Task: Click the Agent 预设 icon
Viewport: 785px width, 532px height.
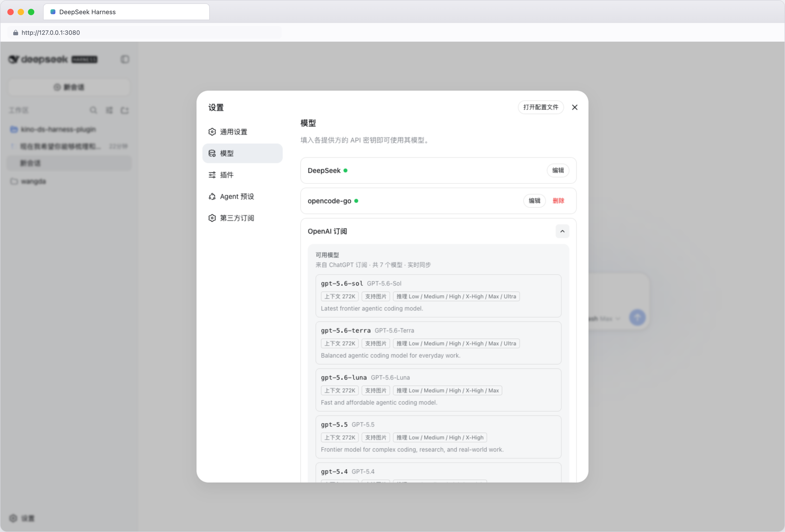Action: pyautogui.click(x=212, y=197)
